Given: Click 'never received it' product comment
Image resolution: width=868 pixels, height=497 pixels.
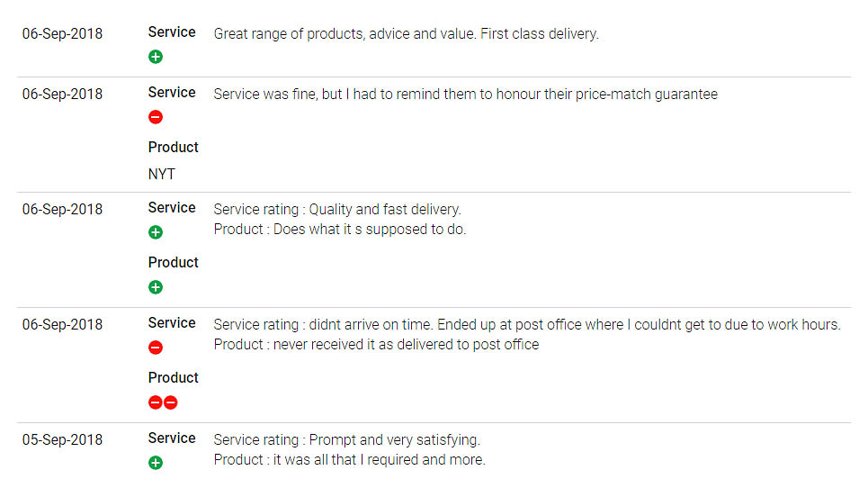Looking at the screenshot, I should coord(376,345).
